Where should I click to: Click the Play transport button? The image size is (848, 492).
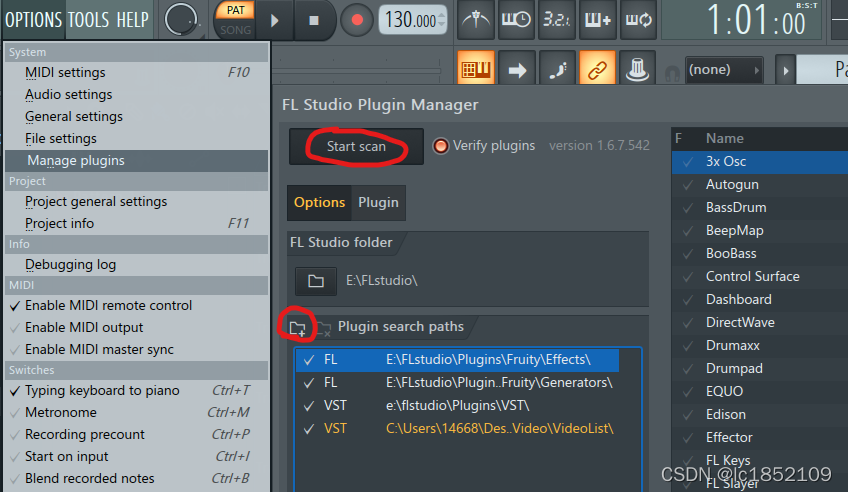pyautogui.click(x=274, y=21)
